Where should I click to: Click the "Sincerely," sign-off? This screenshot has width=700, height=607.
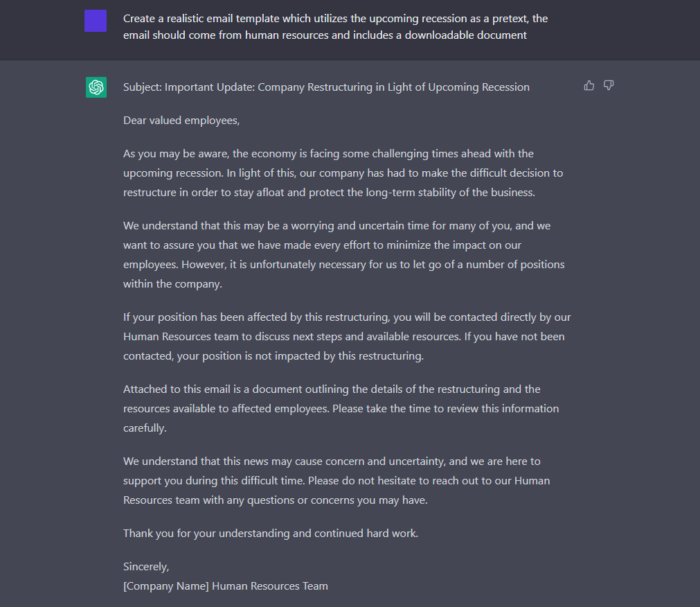[146, 567]
